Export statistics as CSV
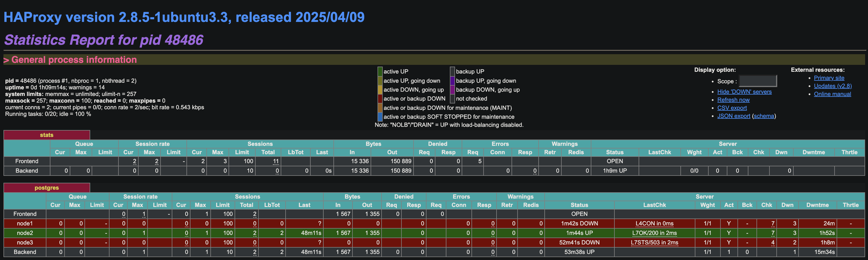868x260 pixels. point(732,108)
